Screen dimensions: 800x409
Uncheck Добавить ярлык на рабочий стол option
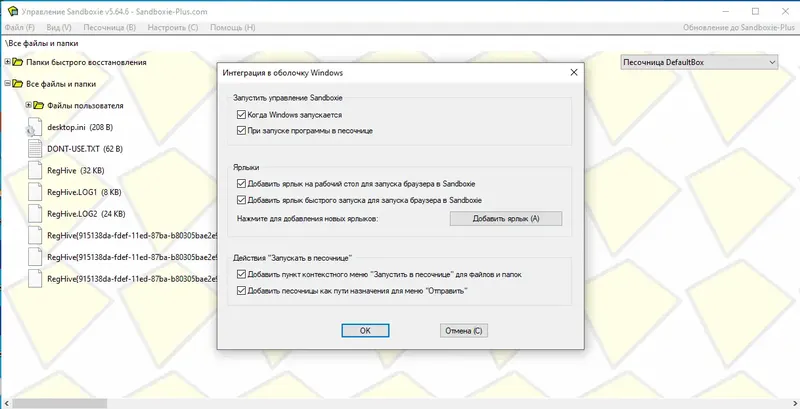(241, 184)
